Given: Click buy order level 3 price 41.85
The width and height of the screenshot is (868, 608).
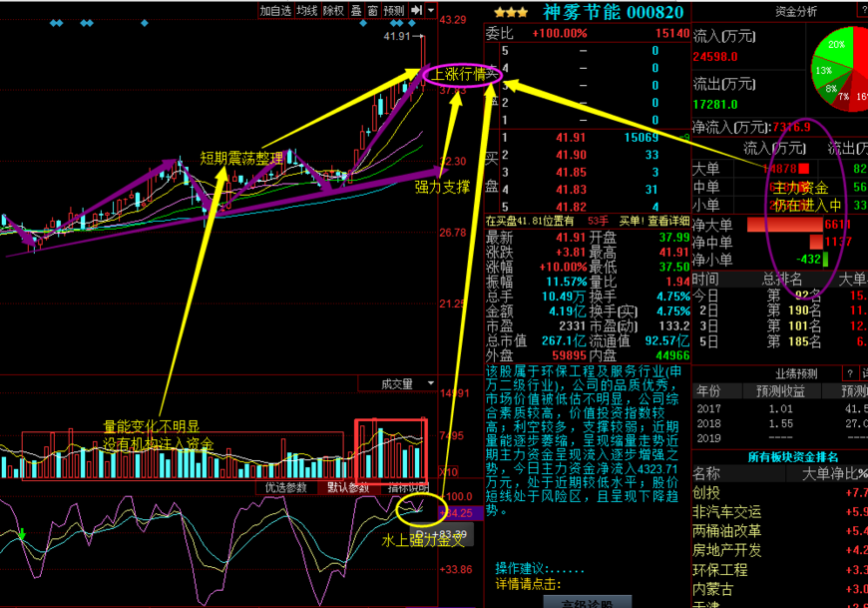Looking at the screenshot, I should pos(571,172).
